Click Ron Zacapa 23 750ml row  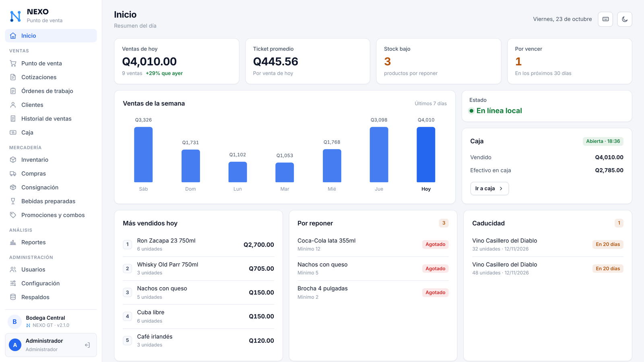pyautogui.click(x=198, y=245)
